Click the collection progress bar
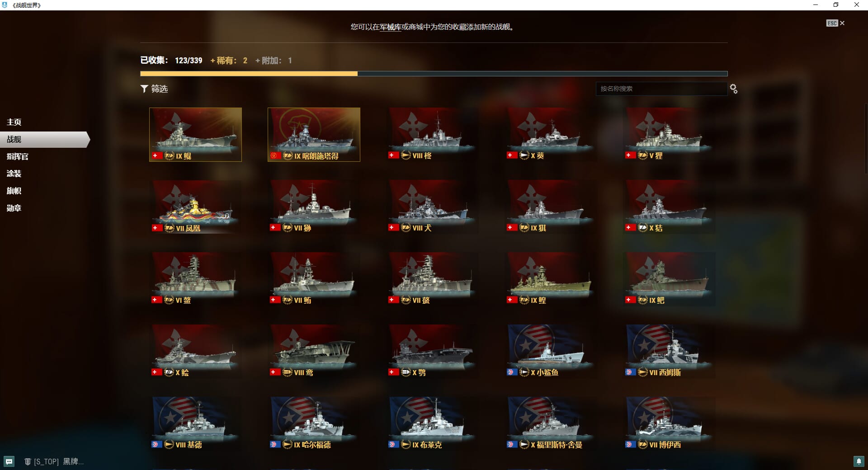868x470 pixels. click(434, 74)
